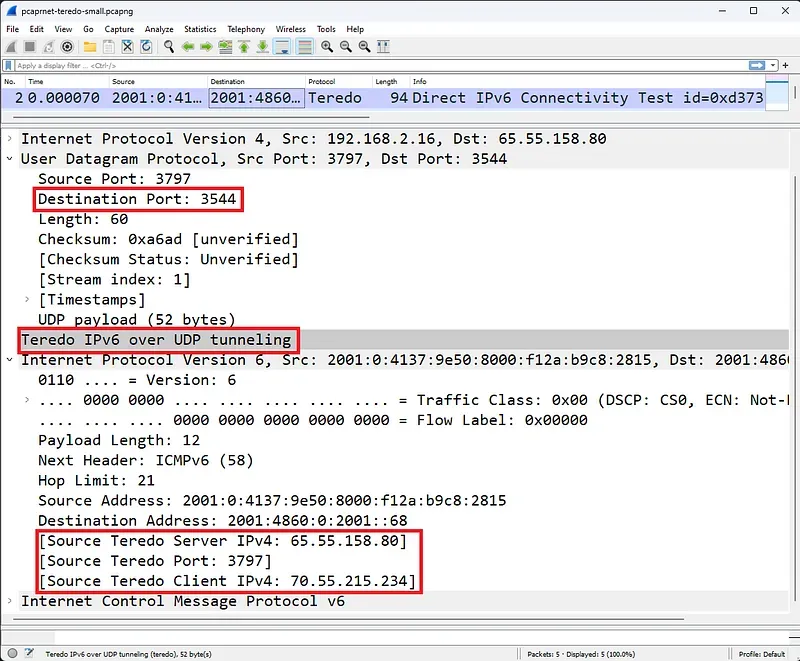Screen dimensions: 800x661
Task: Click the go to specified packet icon
Action: coord(225,47)
